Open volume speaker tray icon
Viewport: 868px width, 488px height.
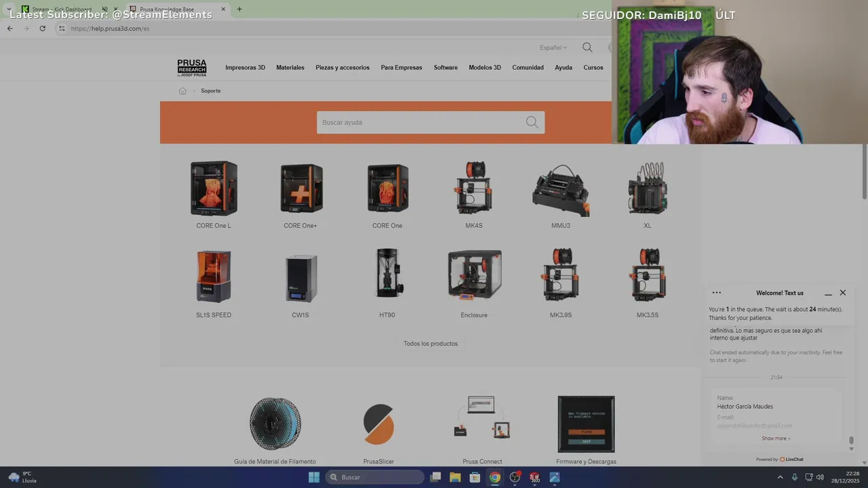[820, 477]
